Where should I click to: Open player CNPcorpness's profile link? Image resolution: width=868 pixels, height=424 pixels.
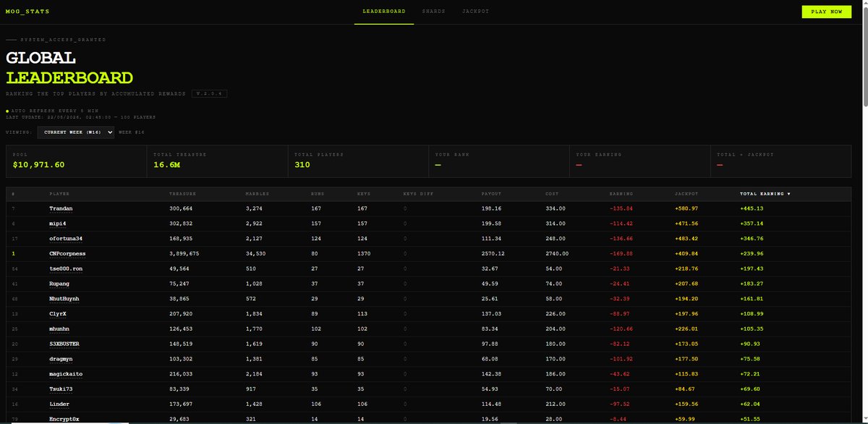pyautogui.click(x=67, y=254)
